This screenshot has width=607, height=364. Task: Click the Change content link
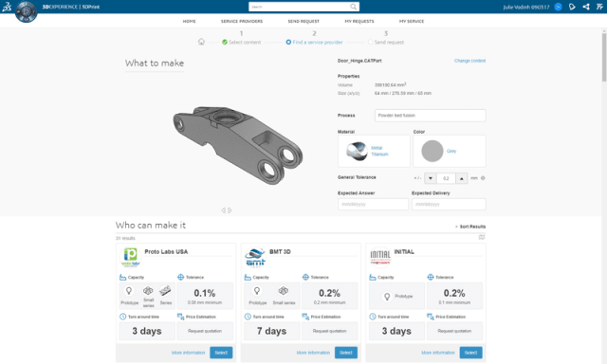point(469,61)
